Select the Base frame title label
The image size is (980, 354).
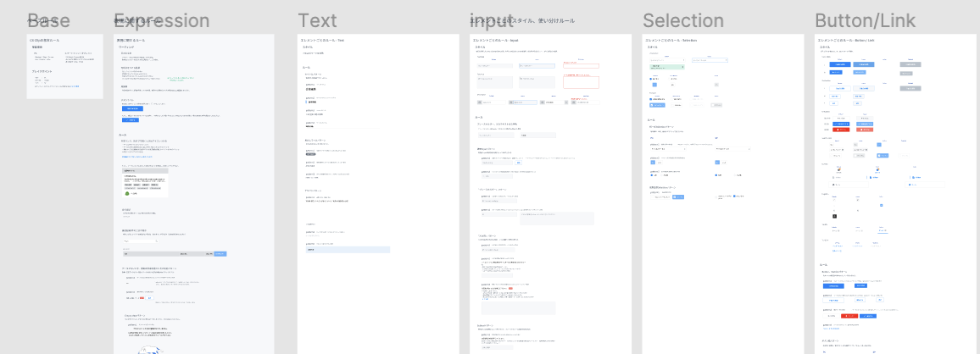tap(48, 21)
